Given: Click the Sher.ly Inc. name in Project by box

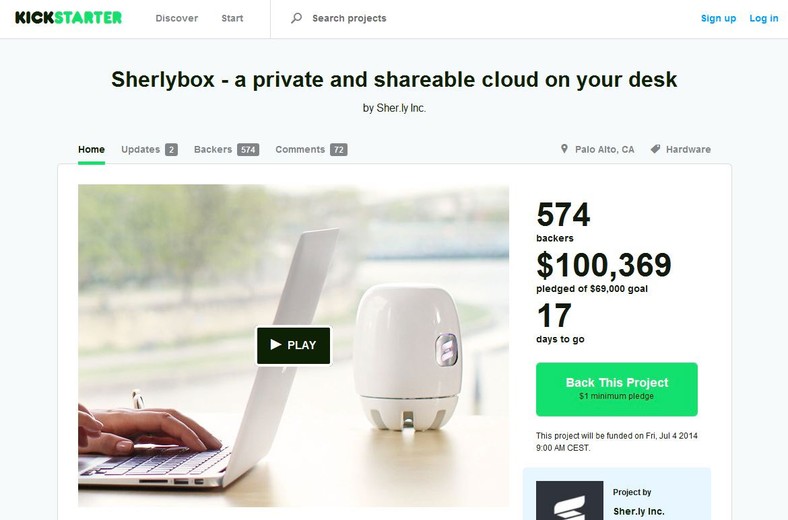Looking at the screenshot, I should (x=638, y=511).
